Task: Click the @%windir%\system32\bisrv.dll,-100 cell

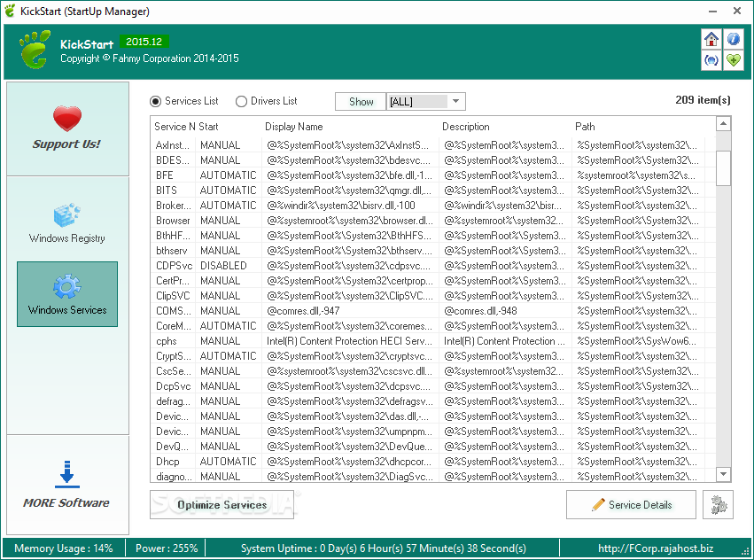Action: (341, 206)
